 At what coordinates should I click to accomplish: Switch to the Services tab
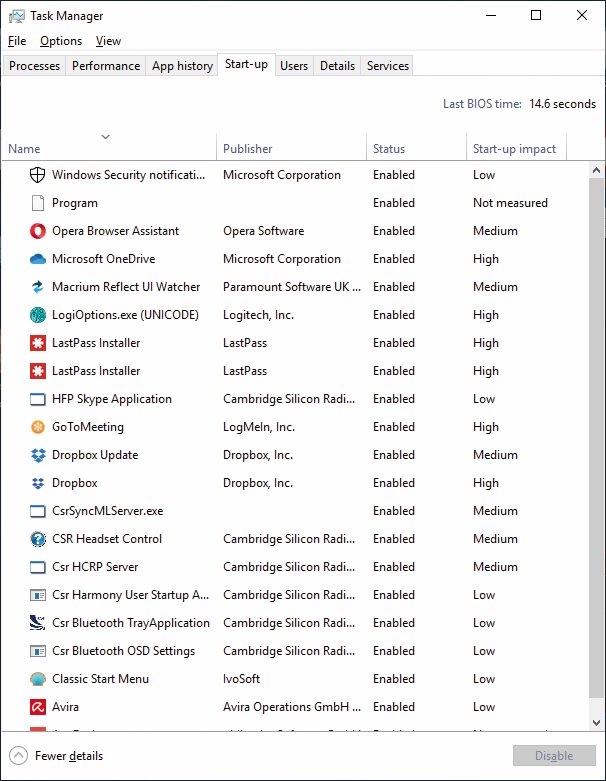tap(387, 66)
